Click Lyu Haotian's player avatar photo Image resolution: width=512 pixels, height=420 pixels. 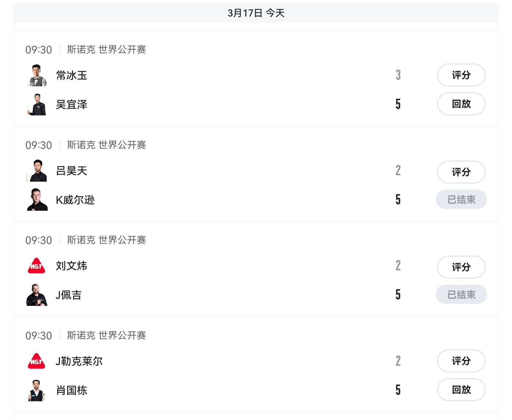point(37,170)
